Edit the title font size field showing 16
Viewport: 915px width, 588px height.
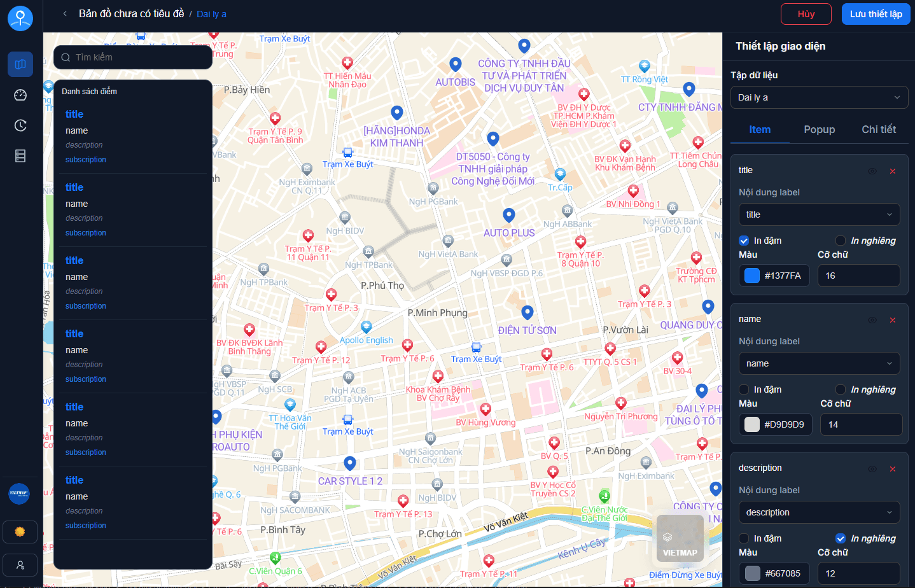(859, 276)
